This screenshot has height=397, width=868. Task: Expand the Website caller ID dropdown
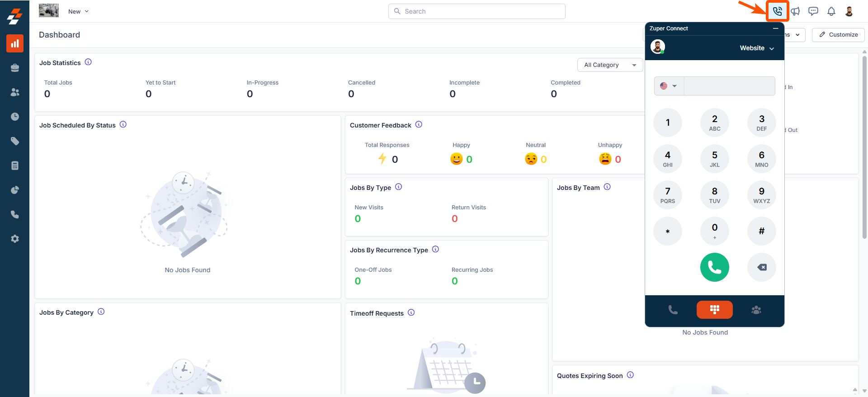pyautogui.click(x=757, y=48)
